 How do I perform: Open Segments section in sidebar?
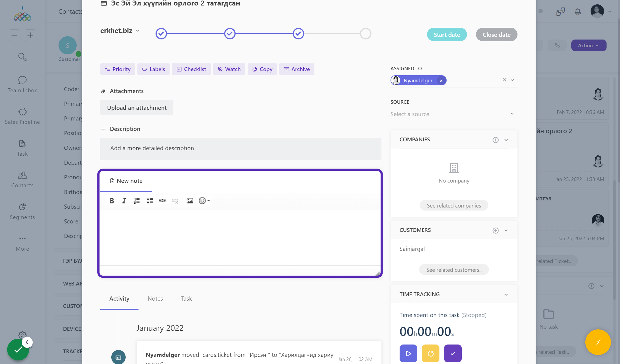tap(22, 211)
